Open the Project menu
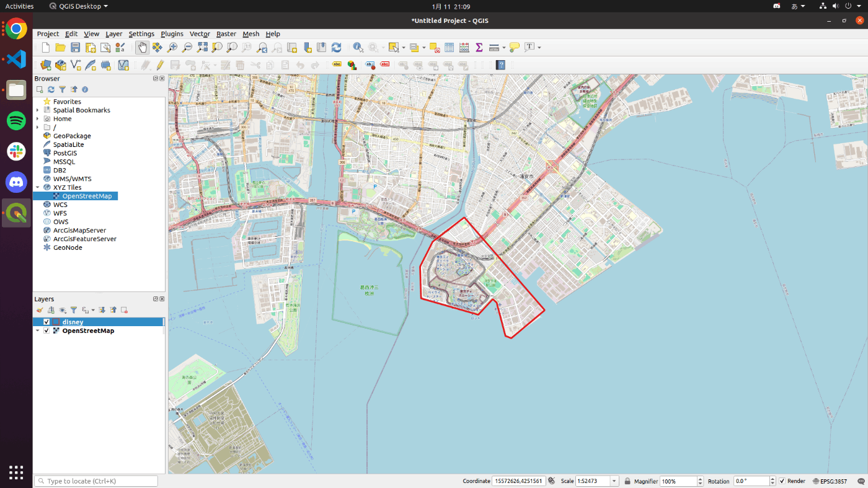This screenshot has width=868, height=488. point(48,34)
